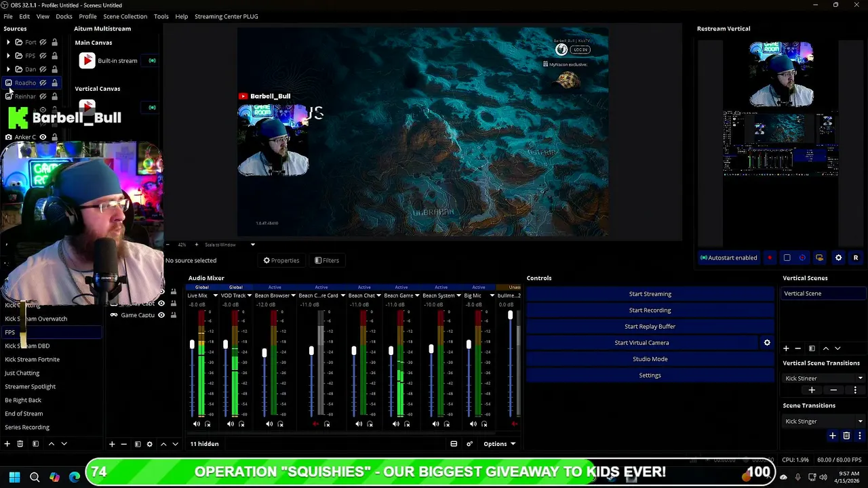The width and height of the screenshot is (868, 488).
Task: Open Vertical Scene Transitions Kick Stinger dropdown
Action: pyautogui.click(x=823, y=378)
